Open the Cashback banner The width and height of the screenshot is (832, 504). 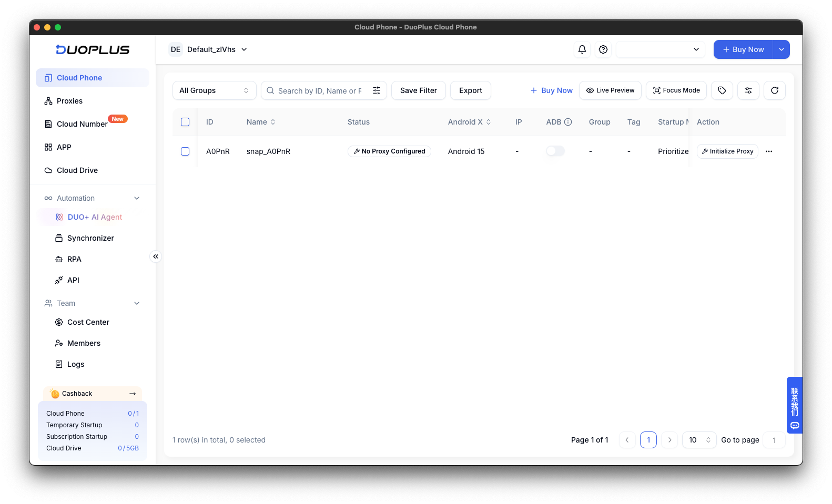(93, 394)
